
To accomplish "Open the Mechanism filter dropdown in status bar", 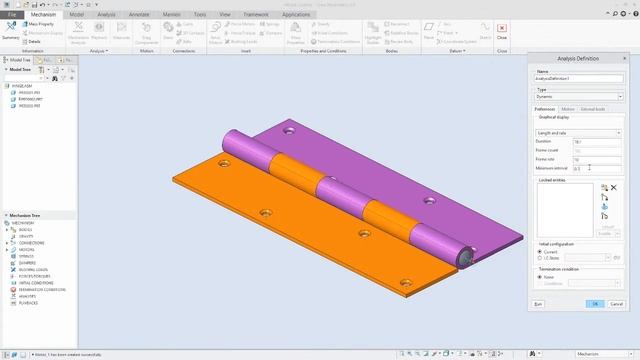I will pyautogui.click(x=604, y=354).
